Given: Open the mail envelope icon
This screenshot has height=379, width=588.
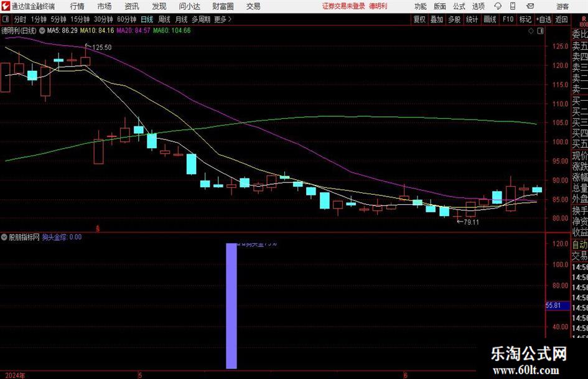Looking at the screenshot, I should pyautogui.click(x=530, y=6).
